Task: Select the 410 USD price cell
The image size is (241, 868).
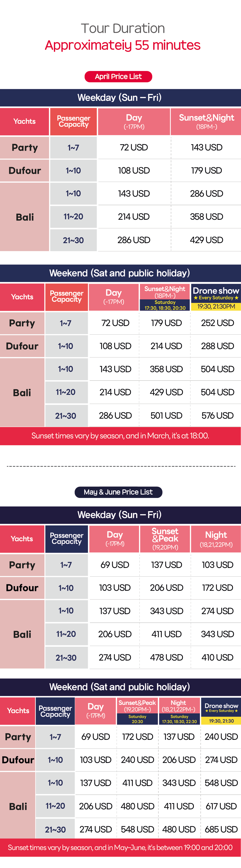Action: (x=217, y=657)
